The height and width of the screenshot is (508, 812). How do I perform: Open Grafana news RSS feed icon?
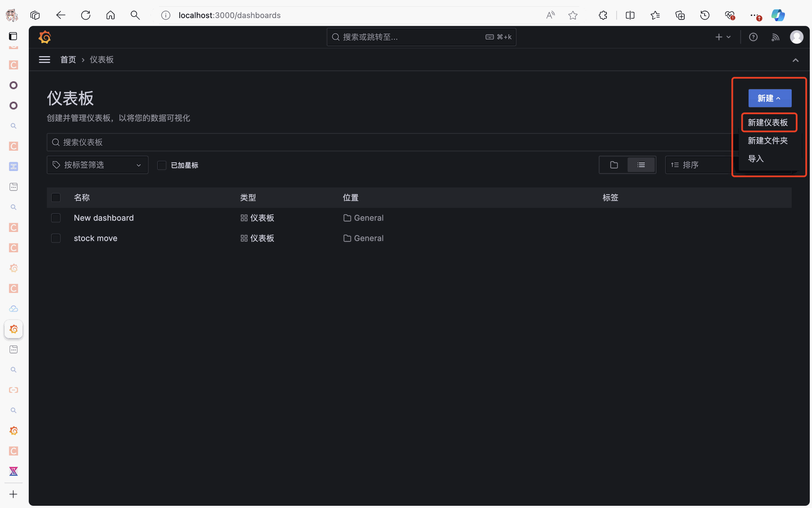tap(775, 37)
